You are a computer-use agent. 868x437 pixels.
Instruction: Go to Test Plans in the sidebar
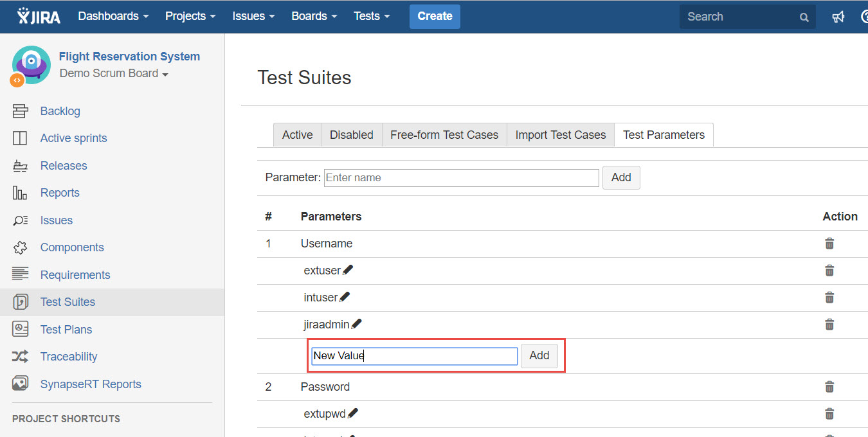coord(66,330)
